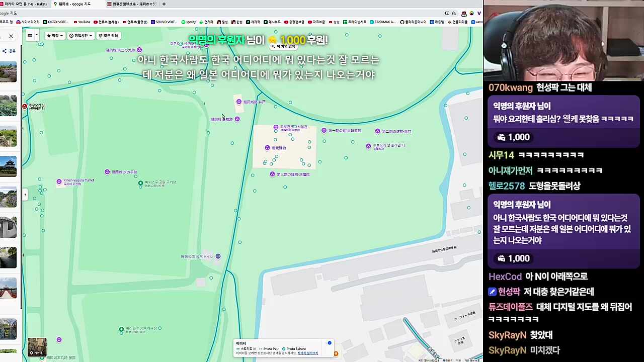The width and height of the screenshot is (644, 362).
Task: Click the red bus stop marker
Action: [25, 107]
